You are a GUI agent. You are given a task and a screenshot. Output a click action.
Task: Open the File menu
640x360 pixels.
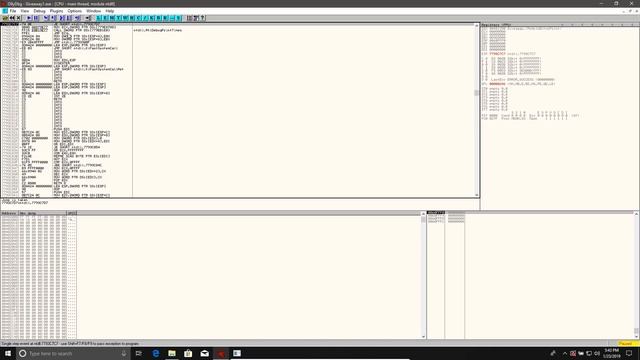(13, 11)
